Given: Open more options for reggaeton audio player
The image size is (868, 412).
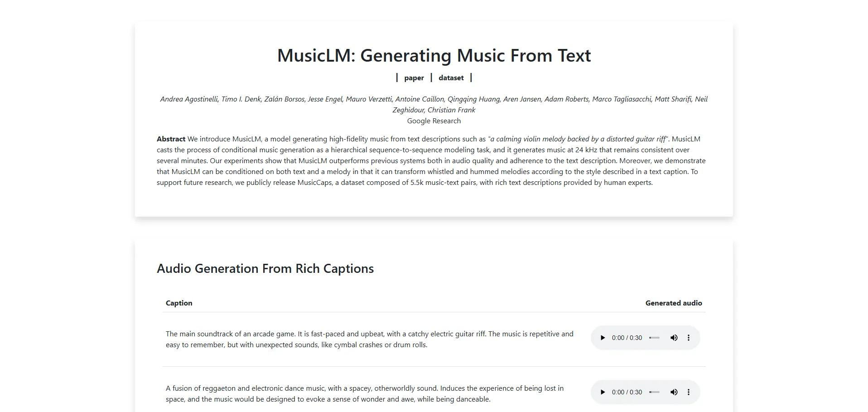Looking at the screenshot, I should click(x=689, y=392).
